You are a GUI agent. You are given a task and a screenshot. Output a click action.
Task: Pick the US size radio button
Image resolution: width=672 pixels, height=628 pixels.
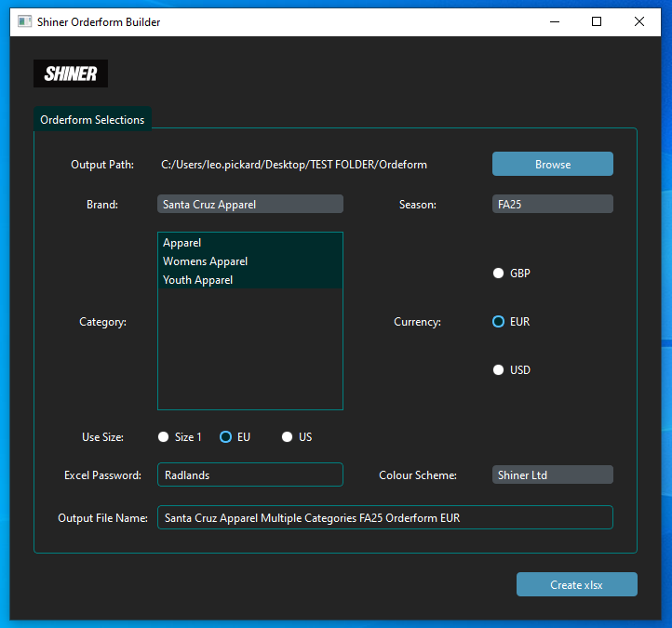288,437
